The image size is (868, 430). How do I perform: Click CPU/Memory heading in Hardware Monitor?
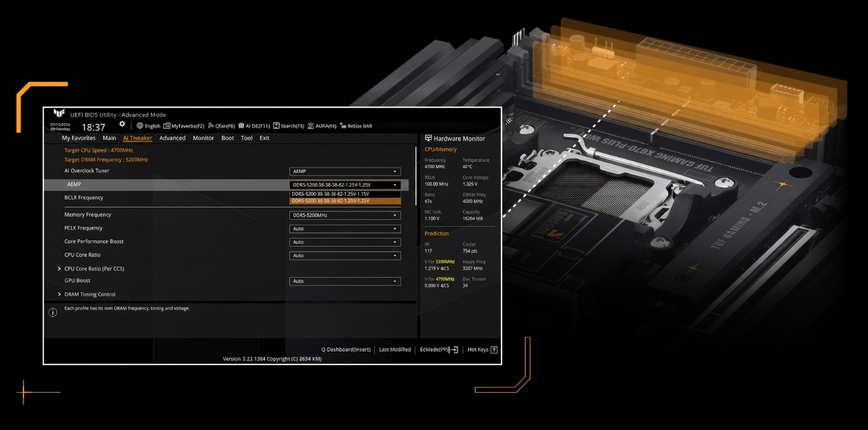pos(440,149)
